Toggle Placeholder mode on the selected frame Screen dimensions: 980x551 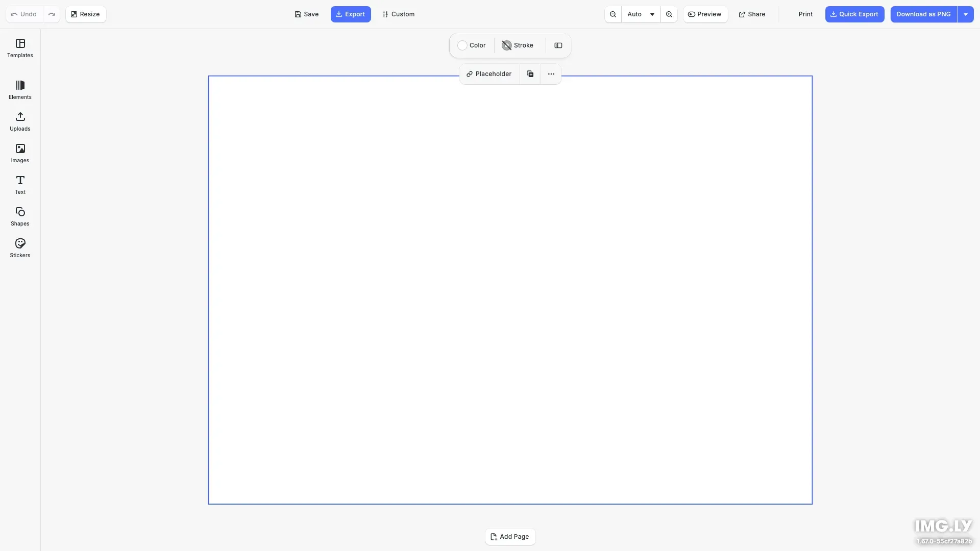[x=488, y=73]
